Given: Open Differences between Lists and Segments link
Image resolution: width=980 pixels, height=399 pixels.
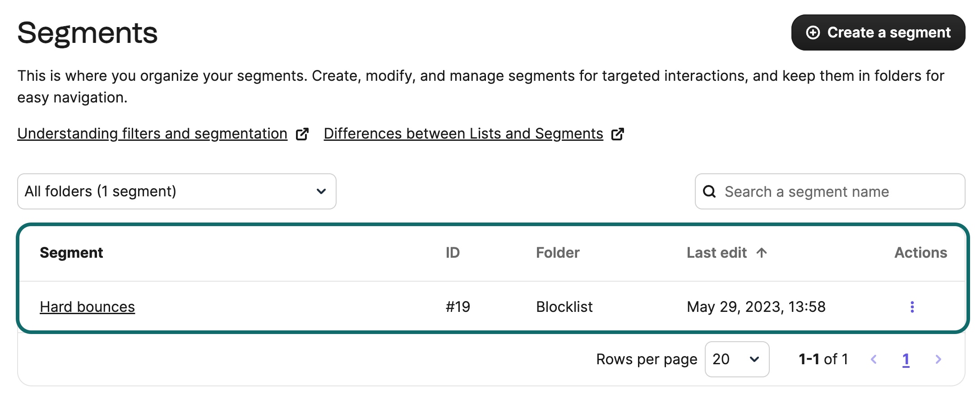Looking at the screenshot, I should pos(463,134).
